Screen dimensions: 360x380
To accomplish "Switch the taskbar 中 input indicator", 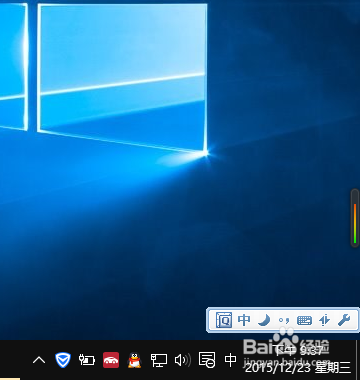I will [x=230, y=360].
